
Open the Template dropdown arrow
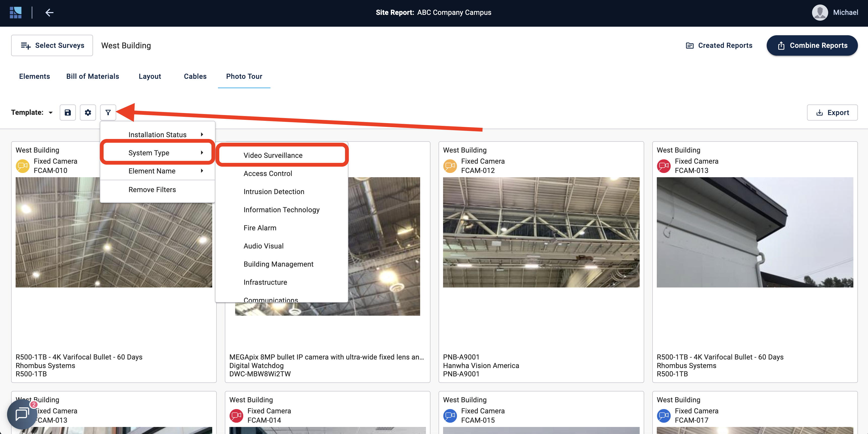point(51,113)
